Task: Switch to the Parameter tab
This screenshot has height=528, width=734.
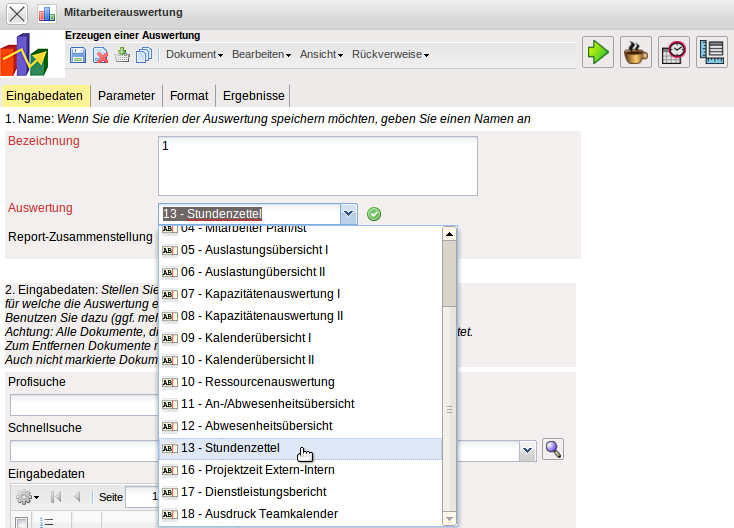Action: (x=126, y=96)
